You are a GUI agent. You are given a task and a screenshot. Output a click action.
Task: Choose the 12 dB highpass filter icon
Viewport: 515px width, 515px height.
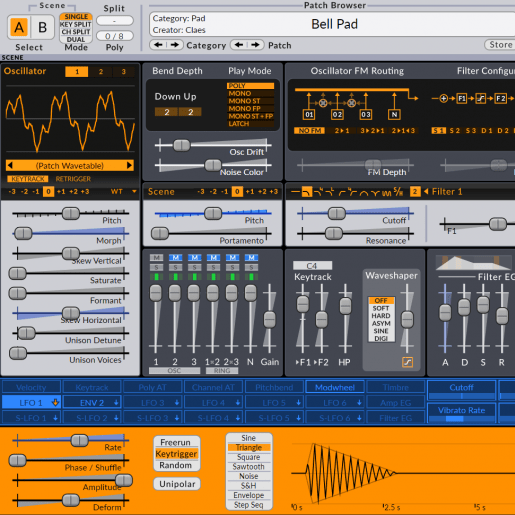click(342, 192)
